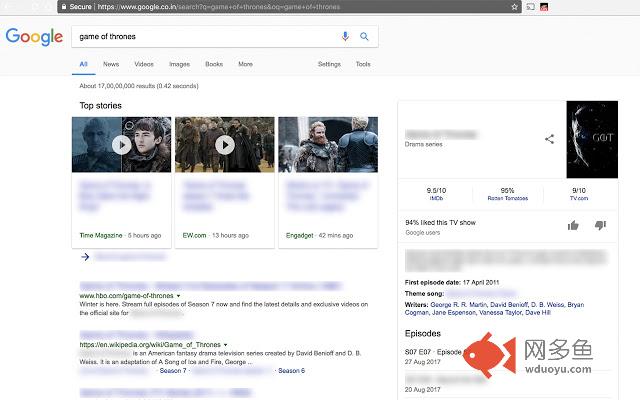Image resolution: width=640 pixels, height=400 pixels.
Task: Open search Tools
Action: 363,64
